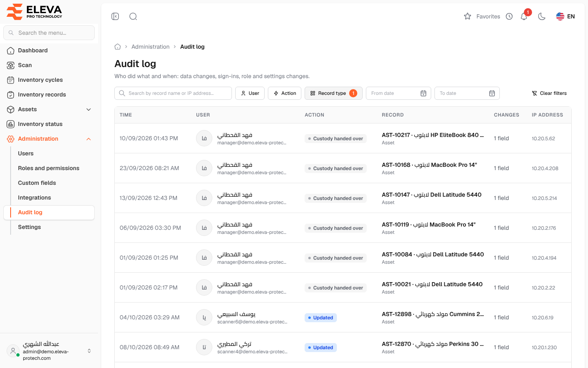This screenshot has width=588, height=368.
Task: Open record AST-10147 Dell Latitude
Action: 432,195
